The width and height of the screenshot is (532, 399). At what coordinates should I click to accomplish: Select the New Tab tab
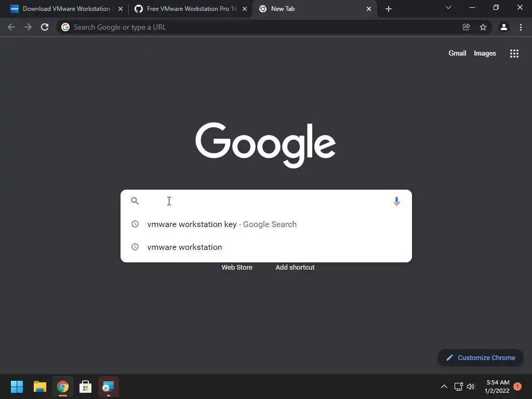(315, 9)
